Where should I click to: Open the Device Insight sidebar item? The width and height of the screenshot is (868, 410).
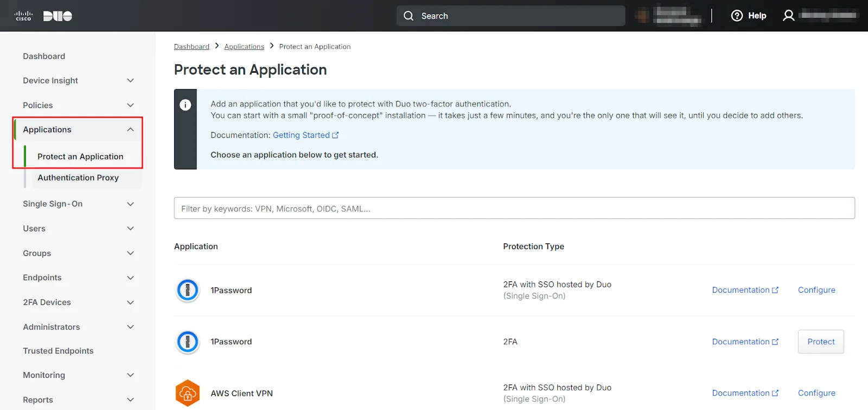click(x=50, y=80)
